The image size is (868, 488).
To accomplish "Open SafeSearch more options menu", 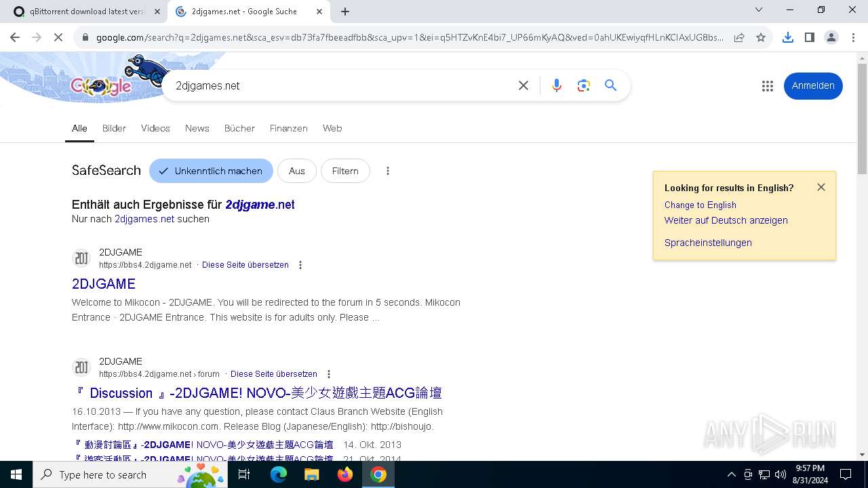I will 388,171.
